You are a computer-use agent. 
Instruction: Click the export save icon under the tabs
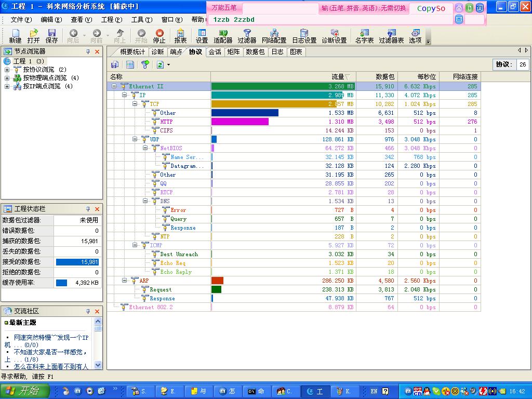115,64
